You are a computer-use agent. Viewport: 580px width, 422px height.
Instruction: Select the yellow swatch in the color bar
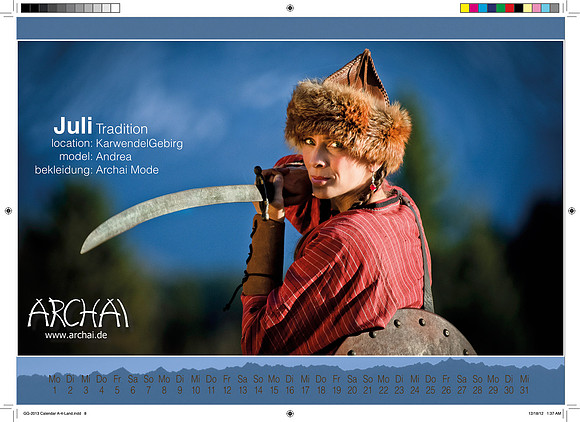coord(465,8)
